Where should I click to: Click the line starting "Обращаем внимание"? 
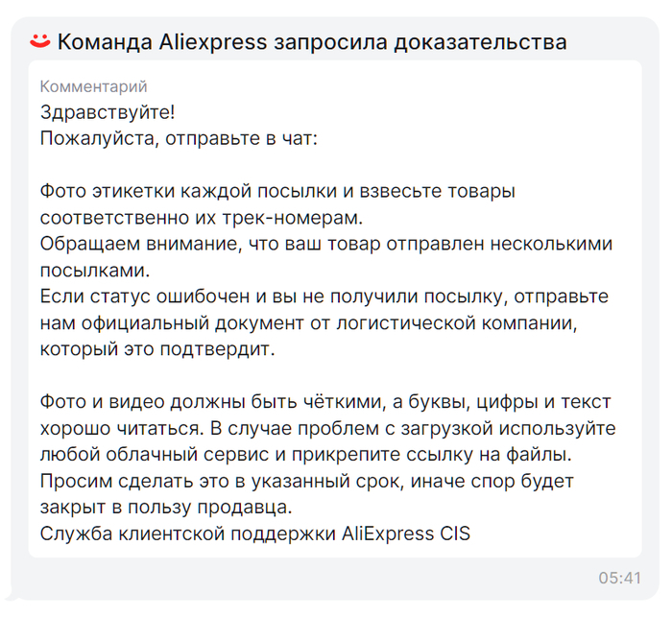point(325,244)
